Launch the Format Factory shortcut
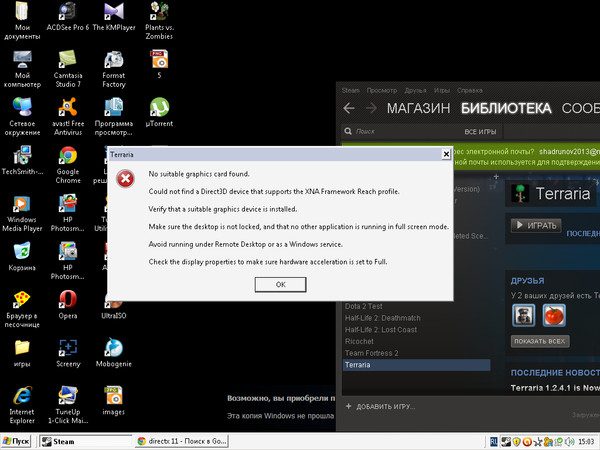Viewport: 600px width, 450px height. (114, 69)
